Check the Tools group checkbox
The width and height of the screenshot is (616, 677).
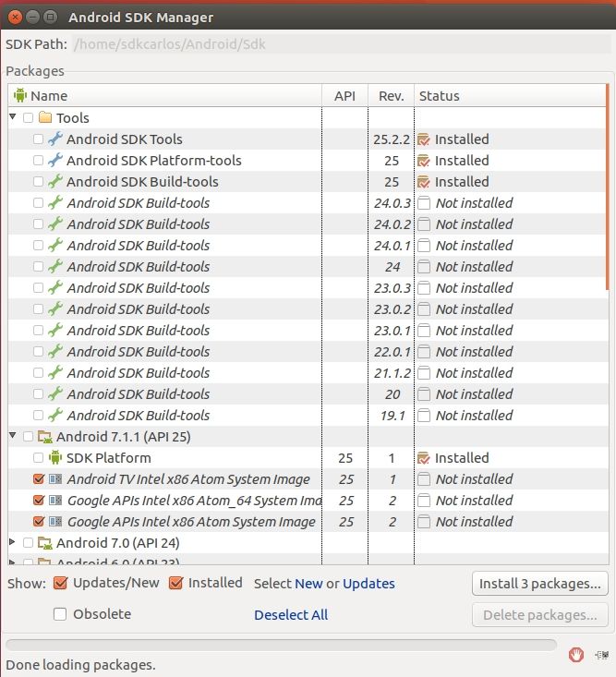point(28,117)
